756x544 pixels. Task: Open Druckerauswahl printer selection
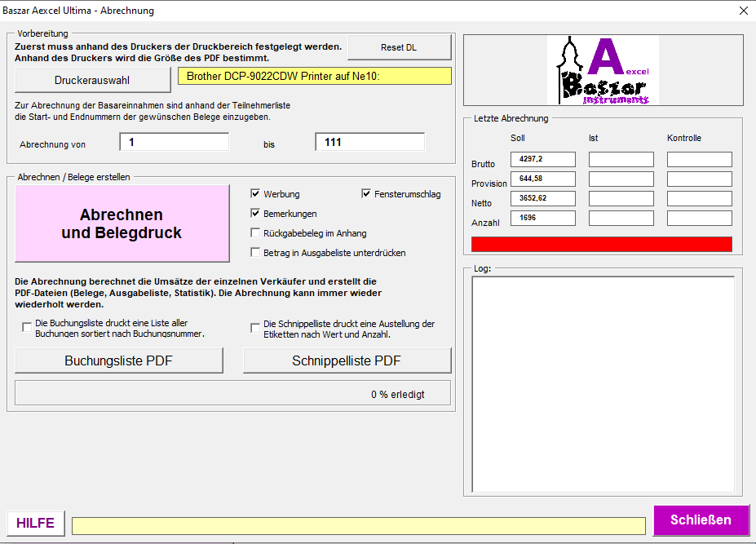[93, 80]
